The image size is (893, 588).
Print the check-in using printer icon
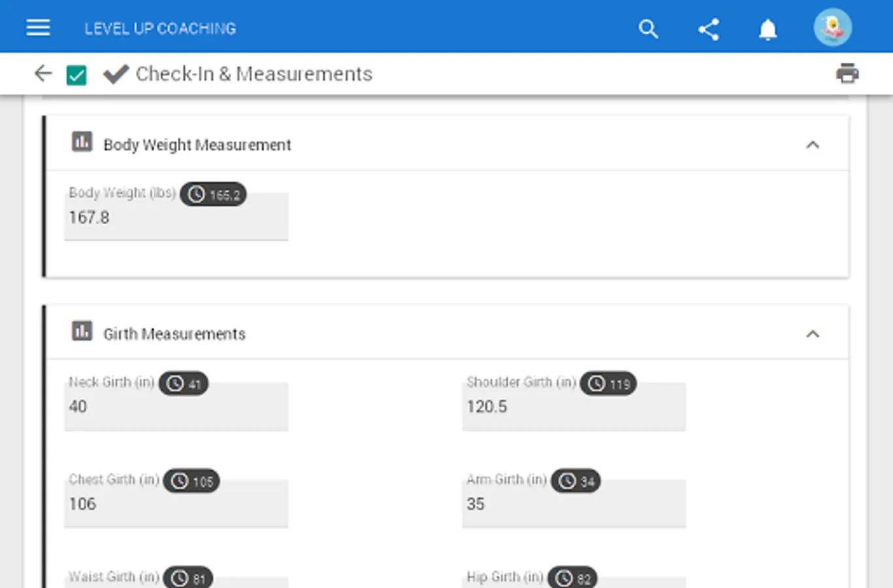click(847, 73)
